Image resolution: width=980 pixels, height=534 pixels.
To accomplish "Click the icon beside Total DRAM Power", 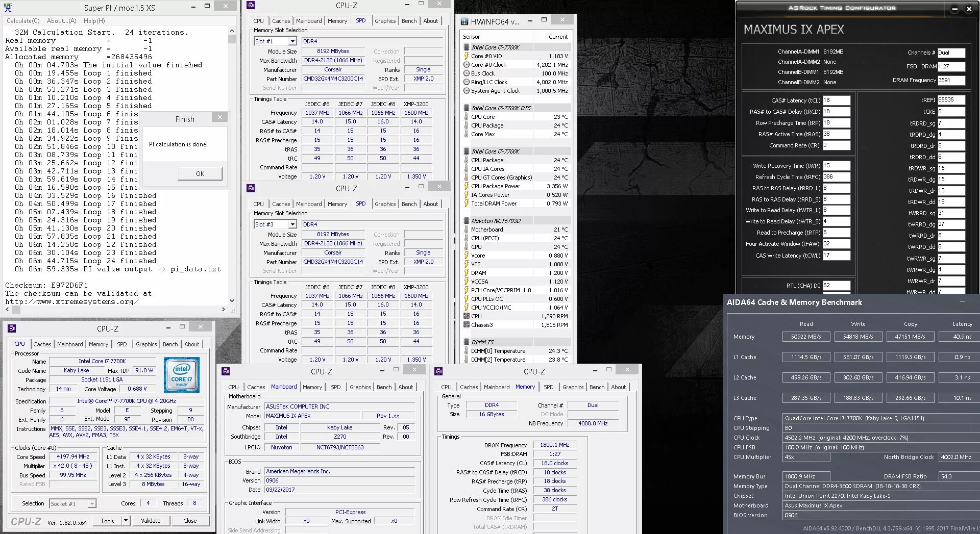I will pos(467,204).
